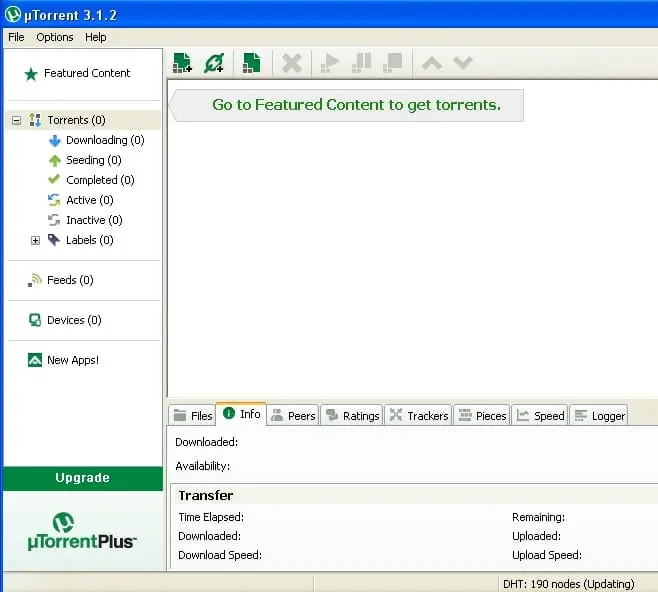
Task: Click the New Apps green icon
Action: point(35,360)
